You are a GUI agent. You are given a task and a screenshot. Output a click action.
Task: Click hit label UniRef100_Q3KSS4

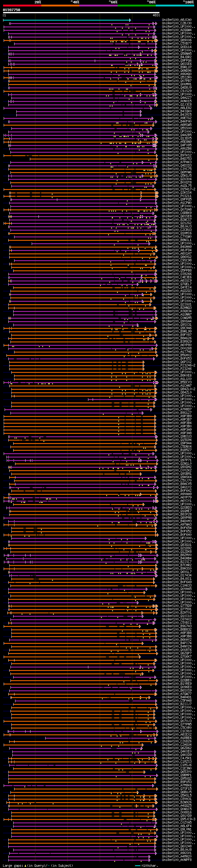tap(177, 193)
